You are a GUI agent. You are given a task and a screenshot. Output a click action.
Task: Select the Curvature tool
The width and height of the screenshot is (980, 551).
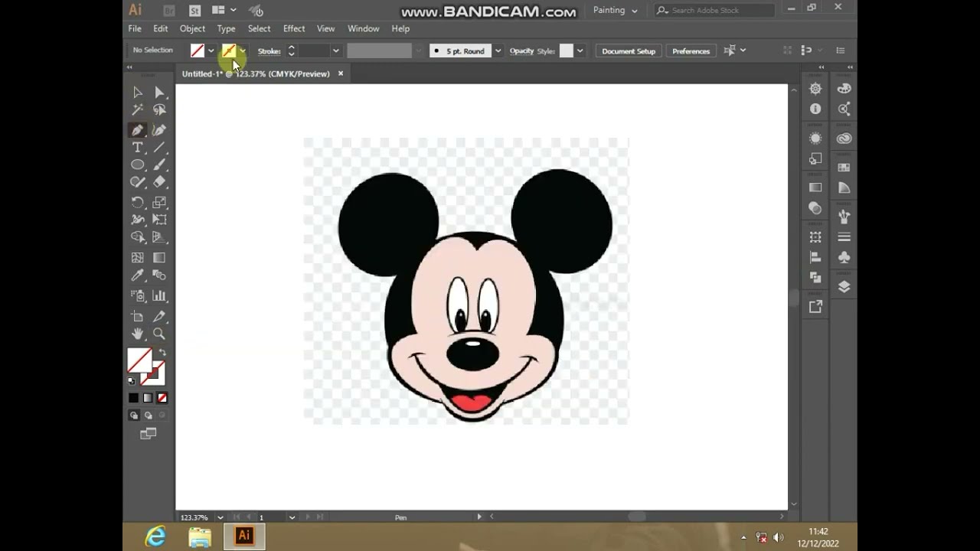(159, 130)
